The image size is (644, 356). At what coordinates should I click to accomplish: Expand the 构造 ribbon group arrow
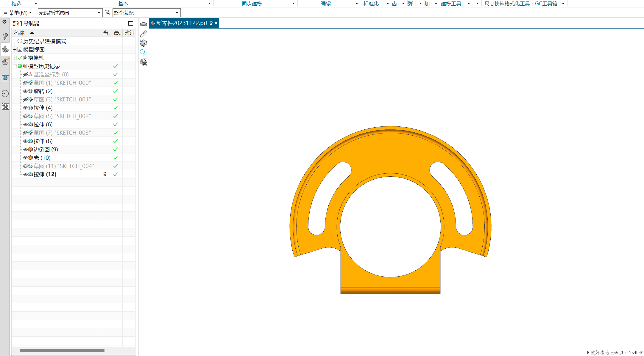[x=36, y=4]
